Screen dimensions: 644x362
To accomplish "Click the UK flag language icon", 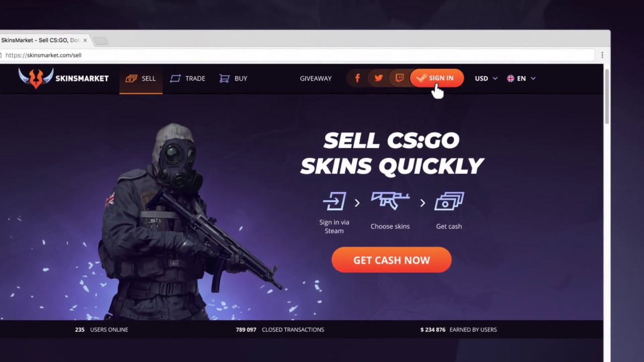I will coord(511,78).
